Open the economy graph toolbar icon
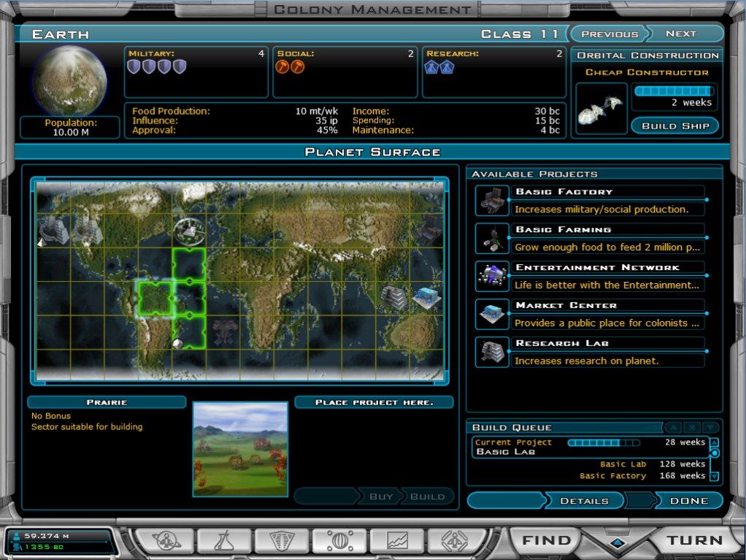The width and height of the screenshot is (746, 560). [x=397, y=540]
